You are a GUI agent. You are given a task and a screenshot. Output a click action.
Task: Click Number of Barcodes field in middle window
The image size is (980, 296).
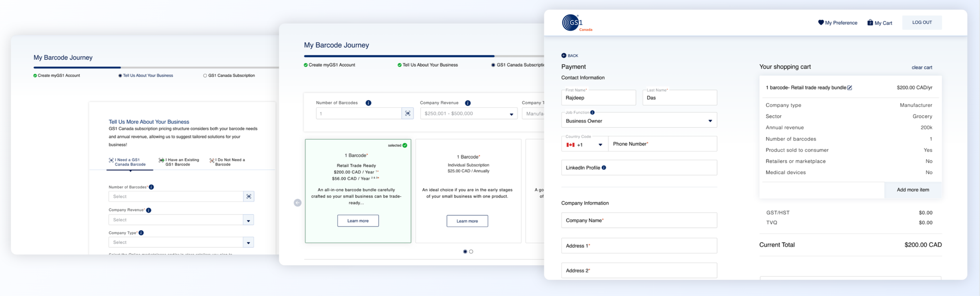pyautogui.click(x=358, y=114)
